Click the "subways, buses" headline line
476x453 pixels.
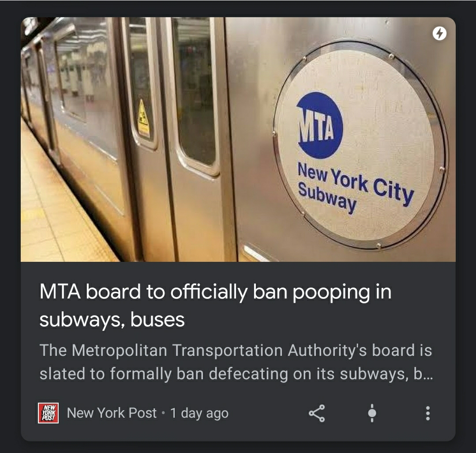pos(112,320)
